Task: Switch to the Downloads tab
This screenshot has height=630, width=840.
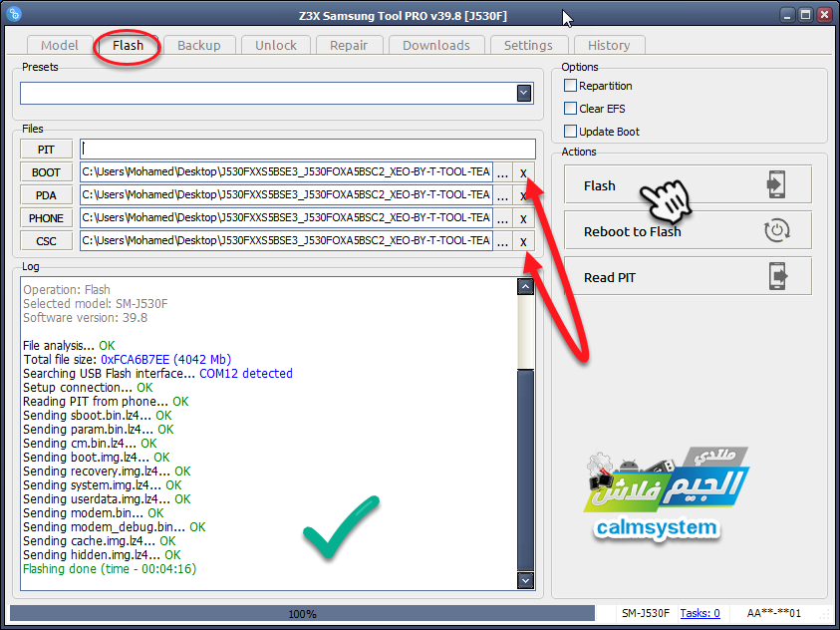Action: click(436, 45)
